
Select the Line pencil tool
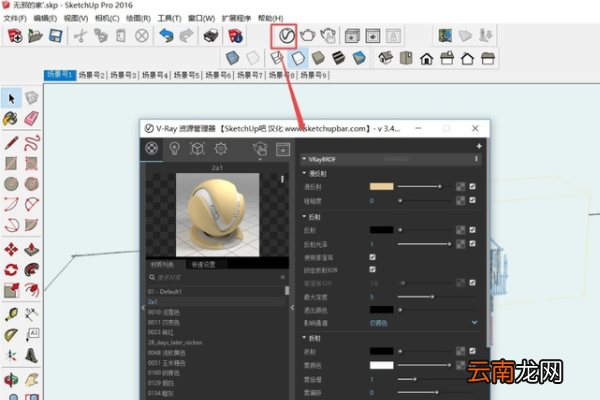(x=11, y=143)
